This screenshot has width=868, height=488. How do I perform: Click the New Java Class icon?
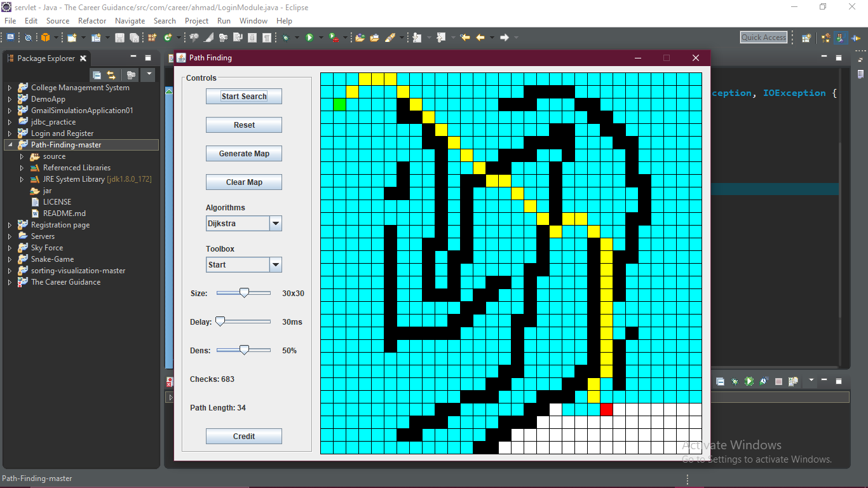168,37
